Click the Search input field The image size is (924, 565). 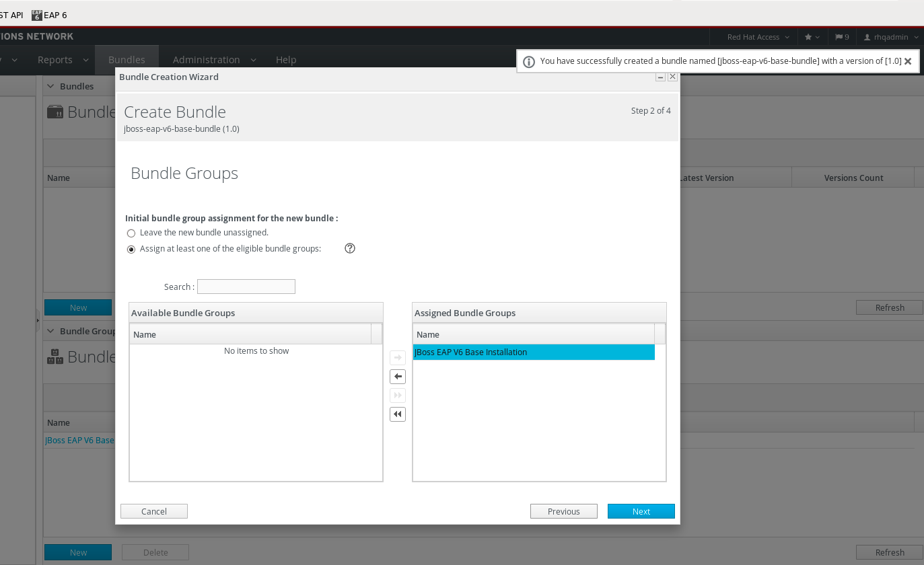point(246,287)
